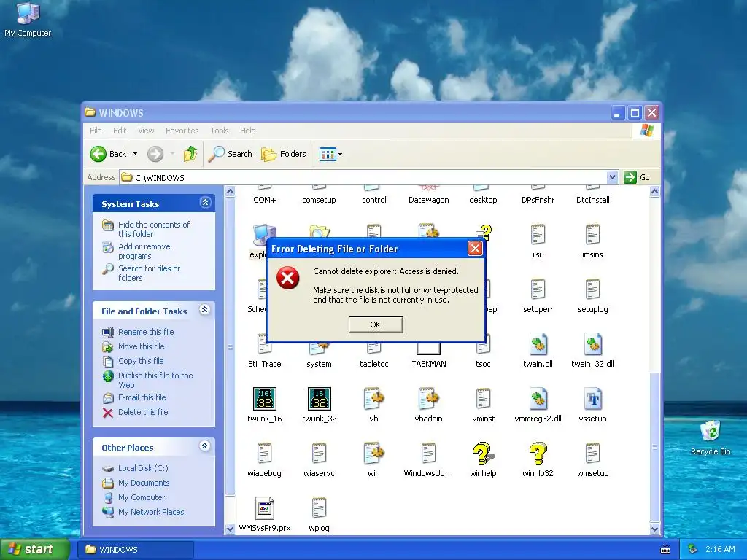Image resolution: width=747 pixels, height=560 pixels.
Task: Collapse the System Tasks panel
Action: tap(205, 203)
